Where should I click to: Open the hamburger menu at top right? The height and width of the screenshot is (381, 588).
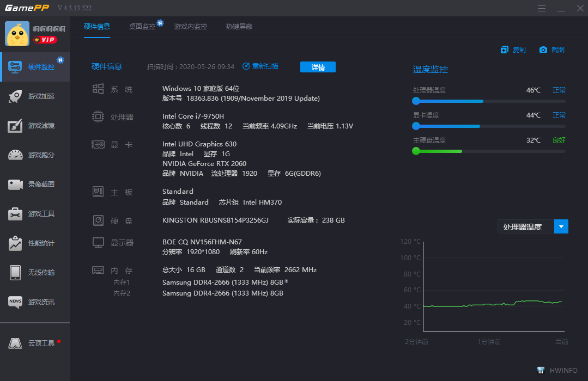(x=541, y=8)
